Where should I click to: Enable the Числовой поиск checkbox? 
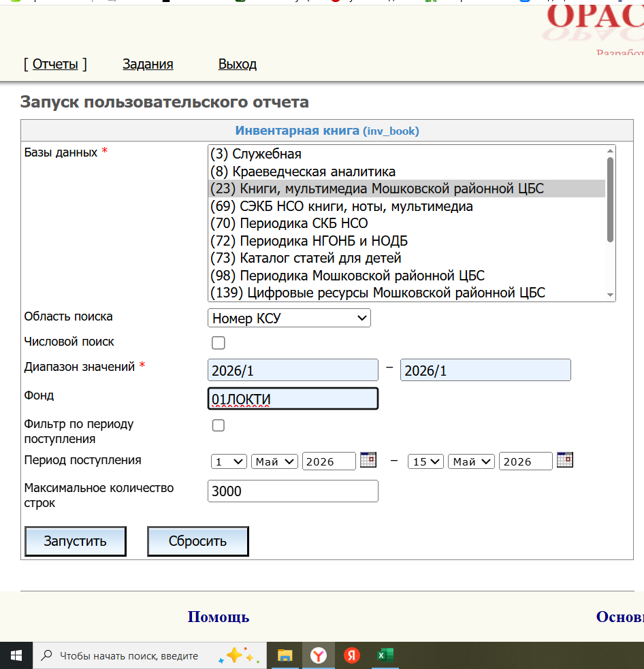[x=219, y=342]
